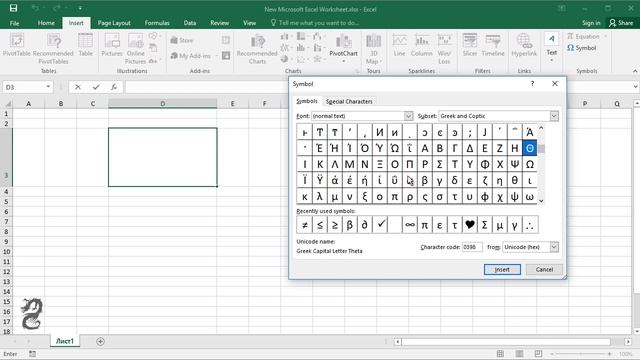Image resolution: width=640 pixels, height=360 pixels.
Task: Expand the formula bar
Action: (635, 87)
